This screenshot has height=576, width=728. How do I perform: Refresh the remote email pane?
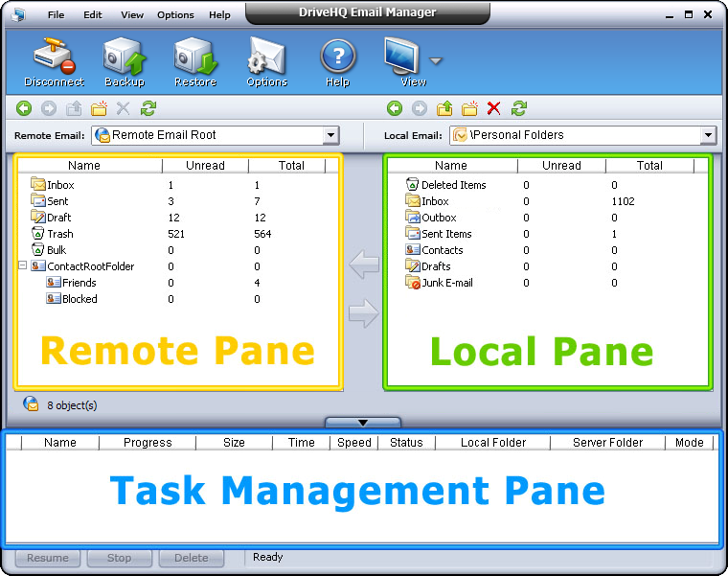tap(148, 108)
